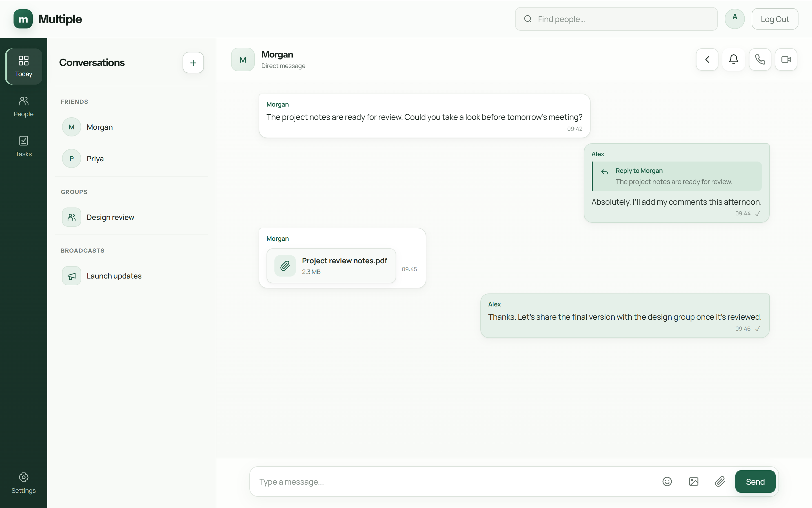812x508 pixels.
Task: Toggle notifications with the bell icon
Action: click(x=733, y=59)
